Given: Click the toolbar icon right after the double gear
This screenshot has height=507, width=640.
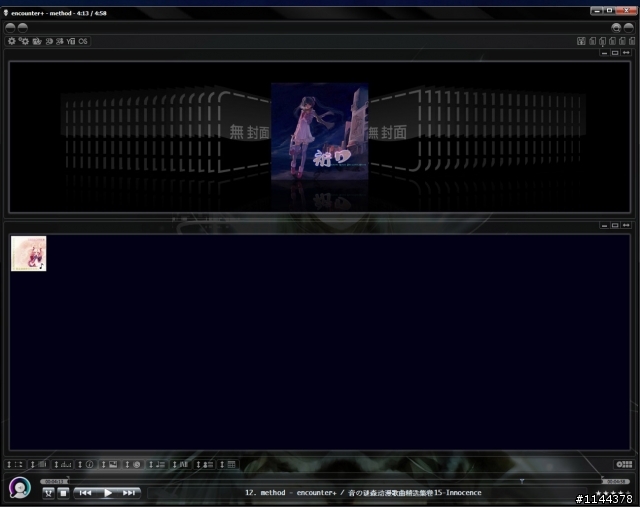Looking at the screenshot, I should (x=37, y=41).
